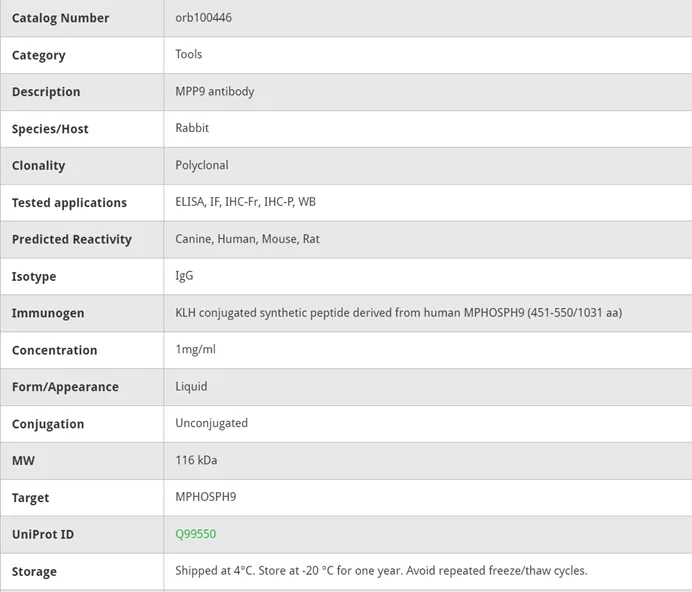This screenshot has width=692, height=592.
Task: Select the Polyclonal clonality value
Action: click(x=202, y=165)
